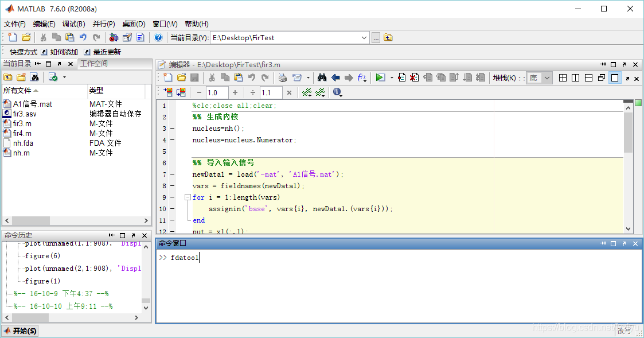This screenshot has width=644, height=338.
Task: Click the editor Save disk icon
Action: pos(194,77)
